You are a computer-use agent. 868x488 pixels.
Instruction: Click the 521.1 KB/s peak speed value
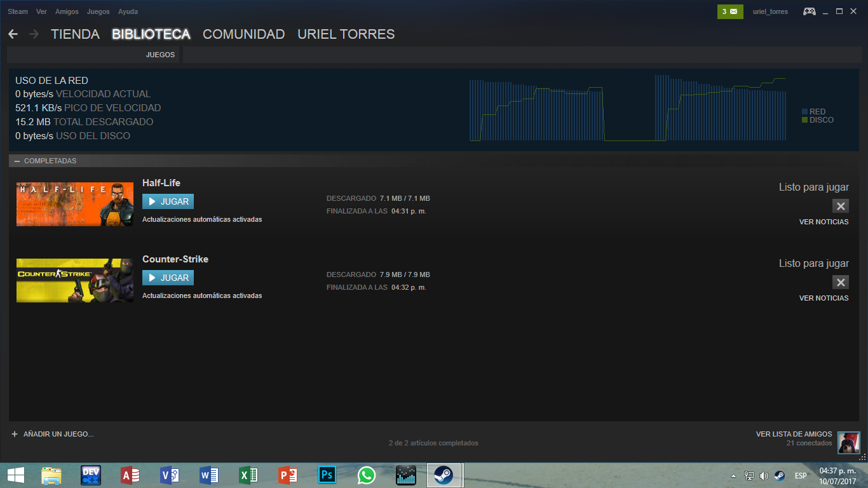pyautogui.click(x=38, y=108)
